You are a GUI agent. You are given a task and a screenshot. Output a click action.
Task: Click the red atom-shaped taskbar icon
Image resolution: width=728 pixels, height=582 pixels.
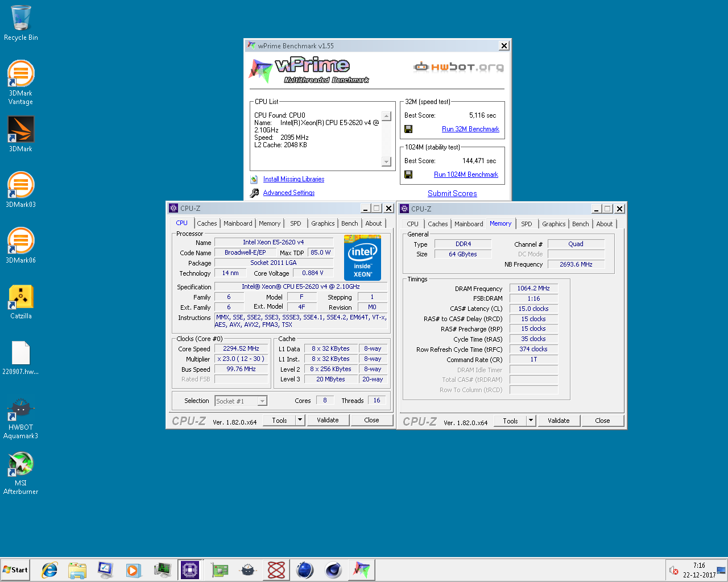pyautogui.click(x=276, y=570)
